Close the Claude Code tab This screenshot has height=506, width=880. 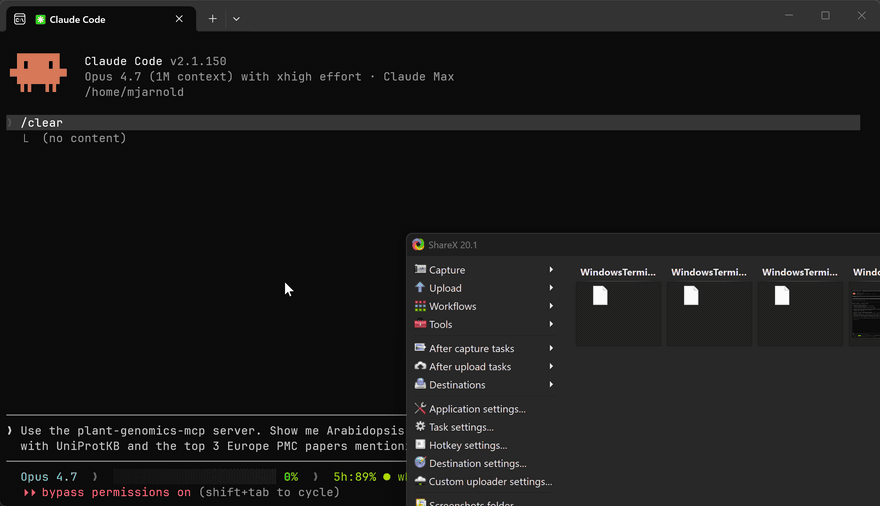pos(179,19)
